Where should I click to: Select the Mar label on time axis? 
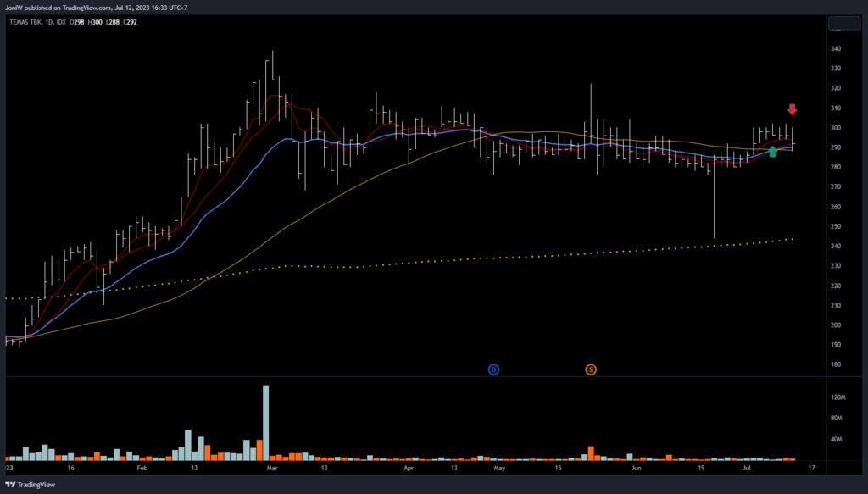(x=271, y=468)
